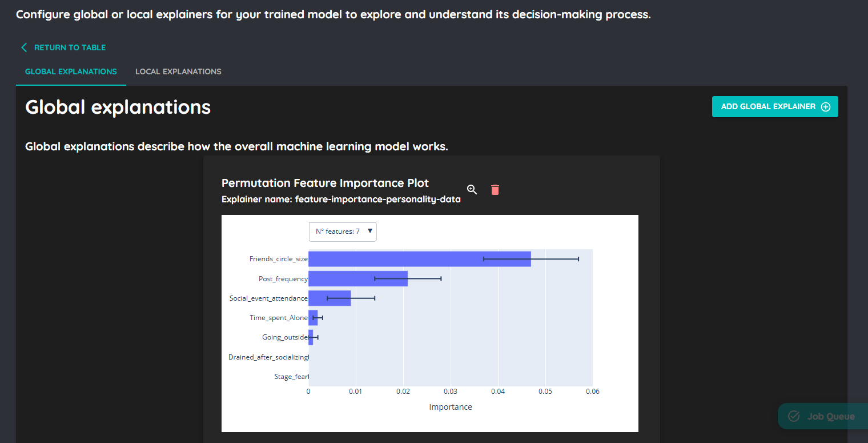The width and height of the screenshot is (868, 443).
Task: Click the Friends_circle_size bar in the chart
Action: pos(419,259)
